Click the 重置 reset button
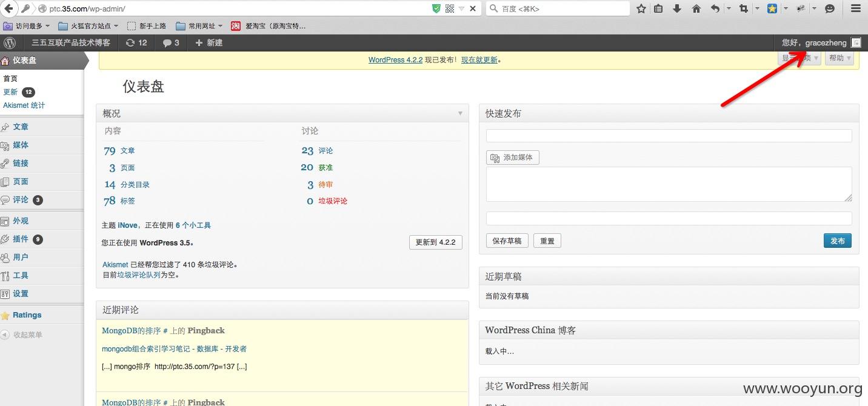Screen dimensions: 868x406 point(547,241)
